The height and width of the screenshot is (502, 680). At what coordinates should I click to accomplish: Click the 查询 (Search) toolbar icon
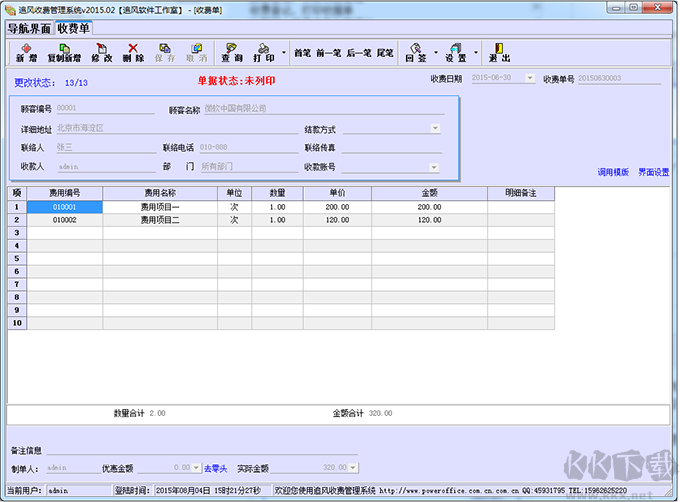pos(232,51)
